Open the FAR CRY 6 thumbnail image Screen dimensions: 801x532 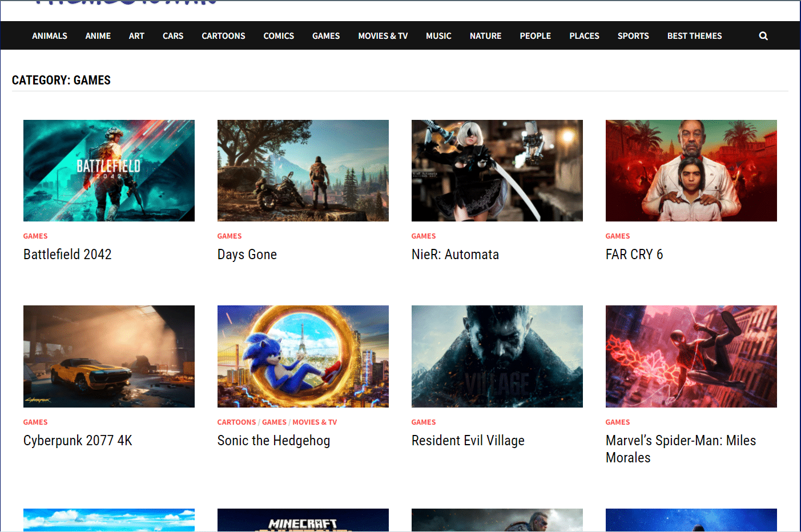[x=691, y=171]
